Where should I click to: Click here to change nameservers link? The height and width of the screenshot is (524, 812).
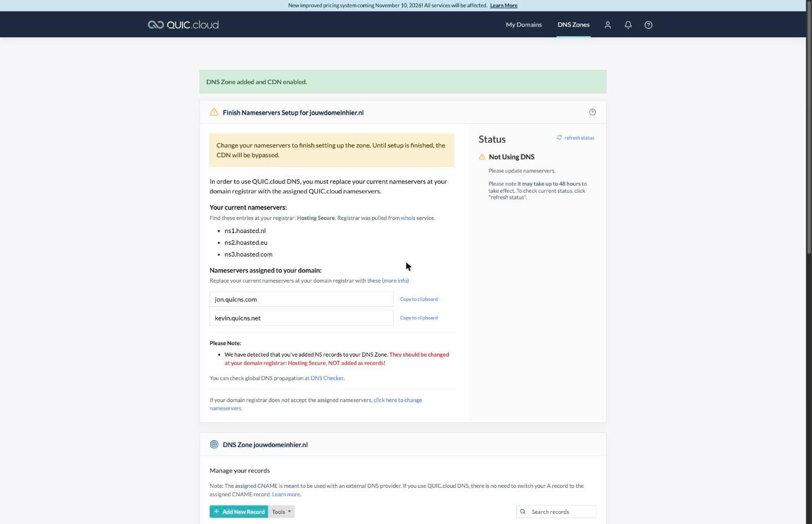tap(315, 404)
